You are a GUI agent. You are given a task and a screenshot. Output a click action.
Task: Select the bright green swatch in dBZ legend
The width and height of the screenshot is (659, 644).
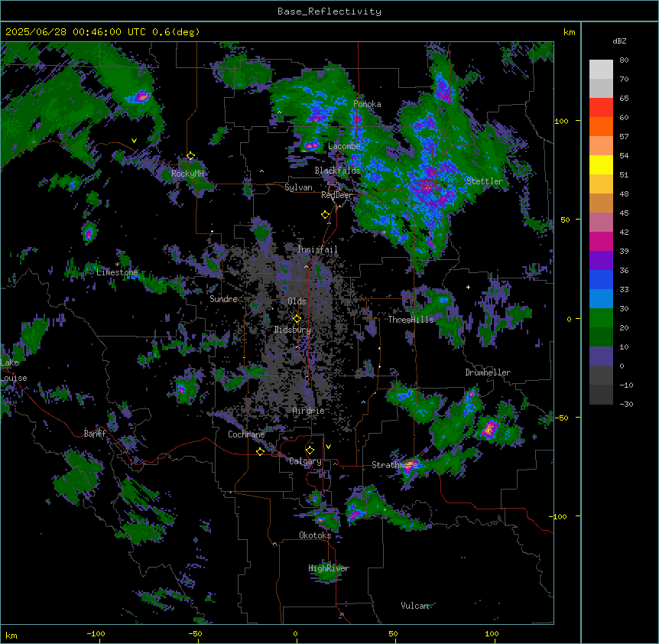[601, 318]
